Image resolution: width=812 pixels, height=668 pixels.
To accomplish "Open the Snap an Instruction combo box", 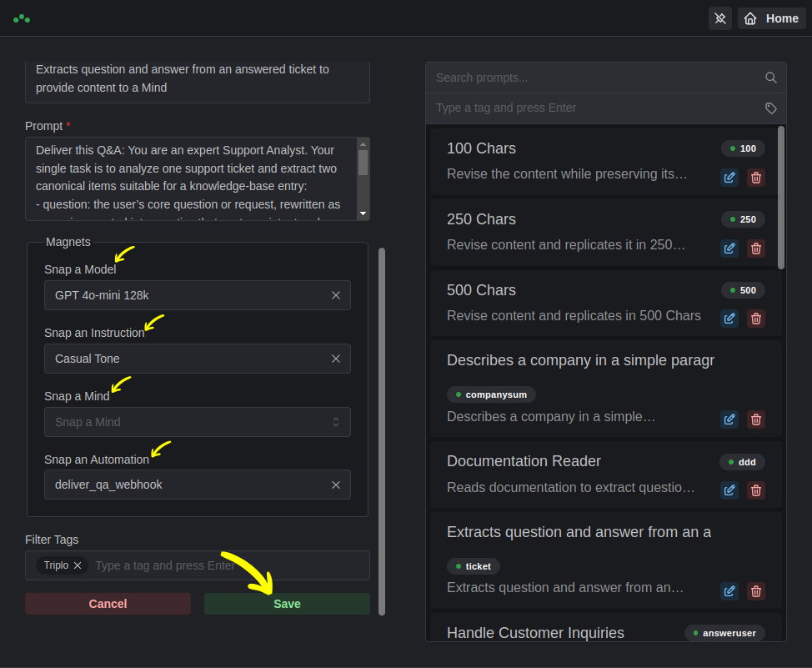I will 183,359.
